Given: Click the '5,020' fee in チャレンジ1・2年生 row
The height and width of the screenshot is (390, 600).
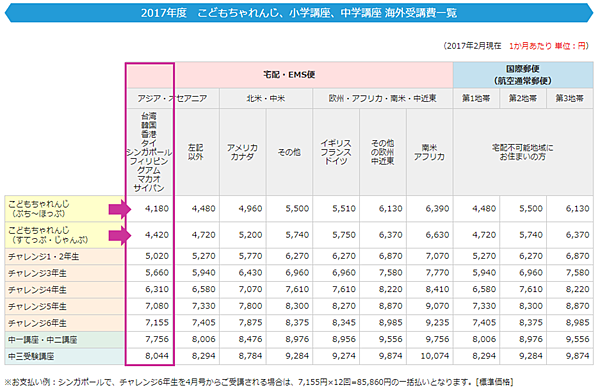Looking at the screenshot, I should pos(157,256).
